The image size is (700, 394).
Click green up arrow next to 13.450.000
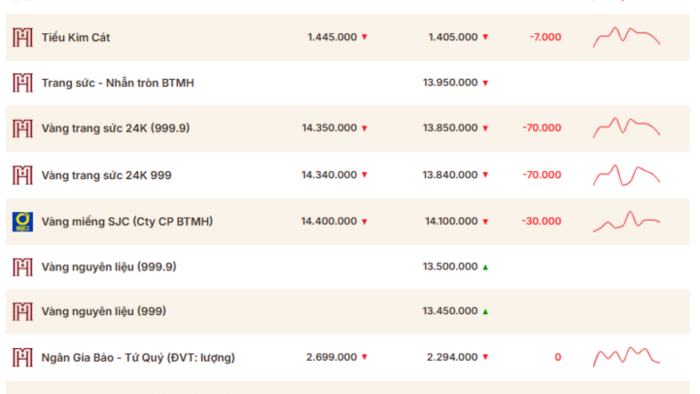click(485, 311)
